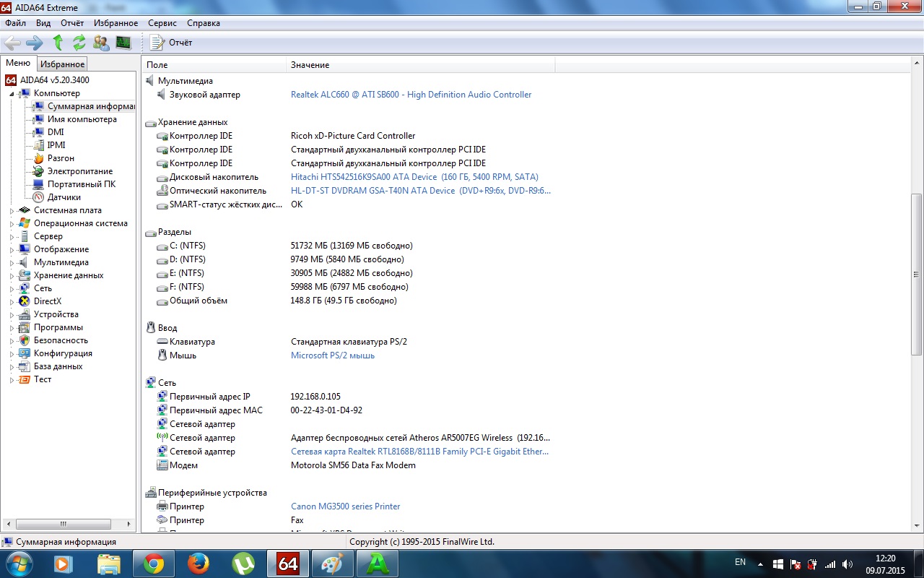Refresh the page with the green arrows icon
The image size is (924, 578).
pyautogui.click(x=79, y=43)
